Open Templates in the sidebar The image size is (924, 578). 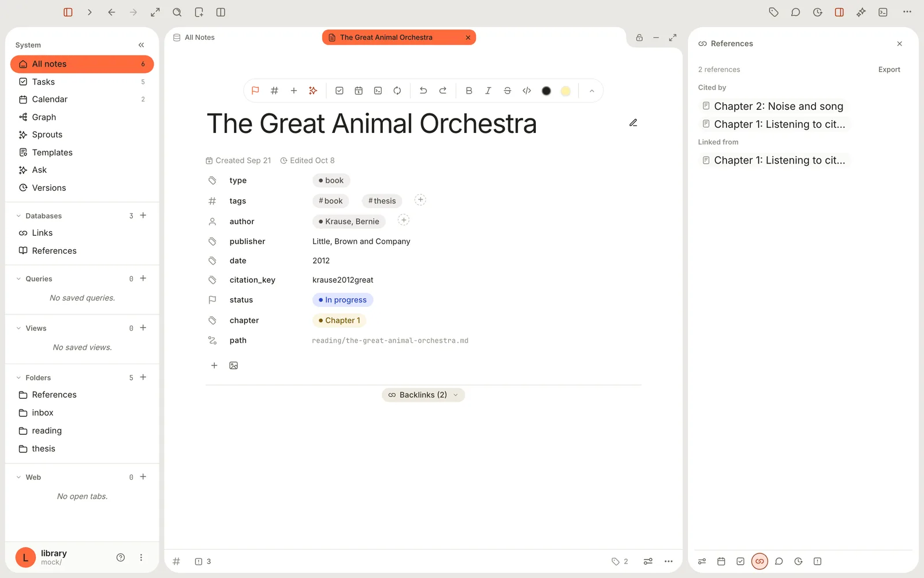point(82,153)
